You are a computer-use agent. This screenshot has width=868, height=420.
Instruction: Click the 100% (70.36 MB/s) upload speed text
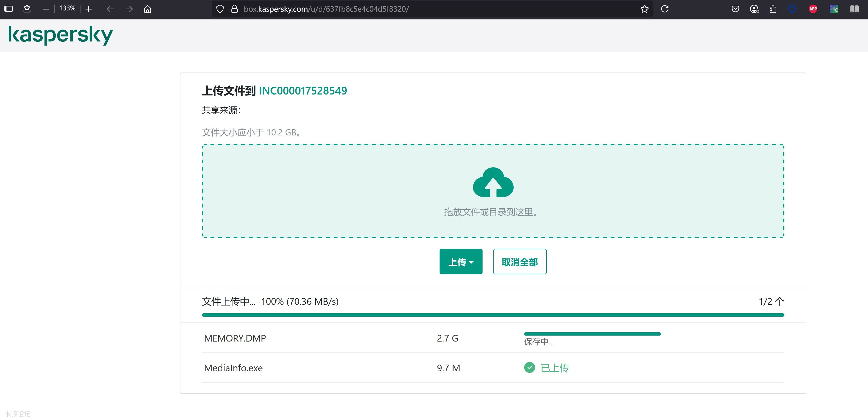pos(300,301)
